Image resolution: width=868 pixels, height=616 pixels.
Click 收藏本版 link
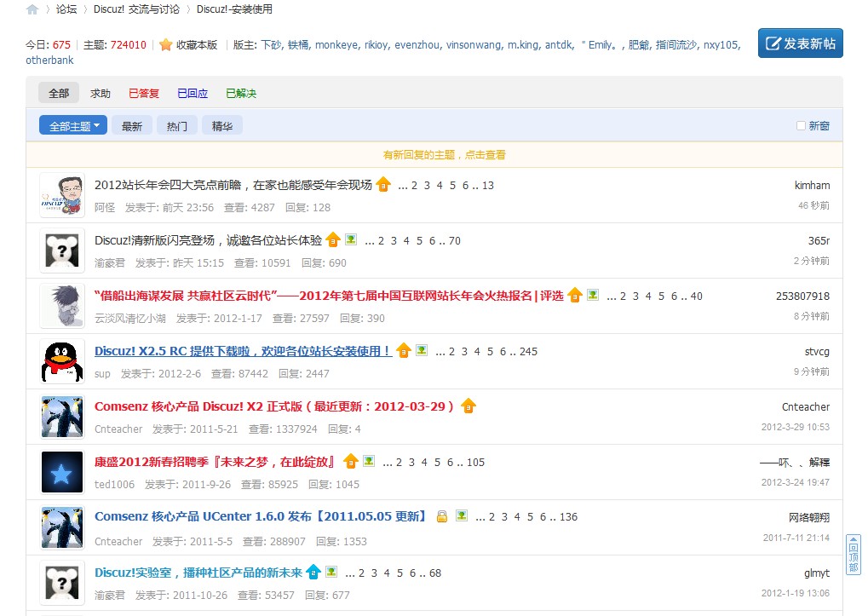point(197,45)
